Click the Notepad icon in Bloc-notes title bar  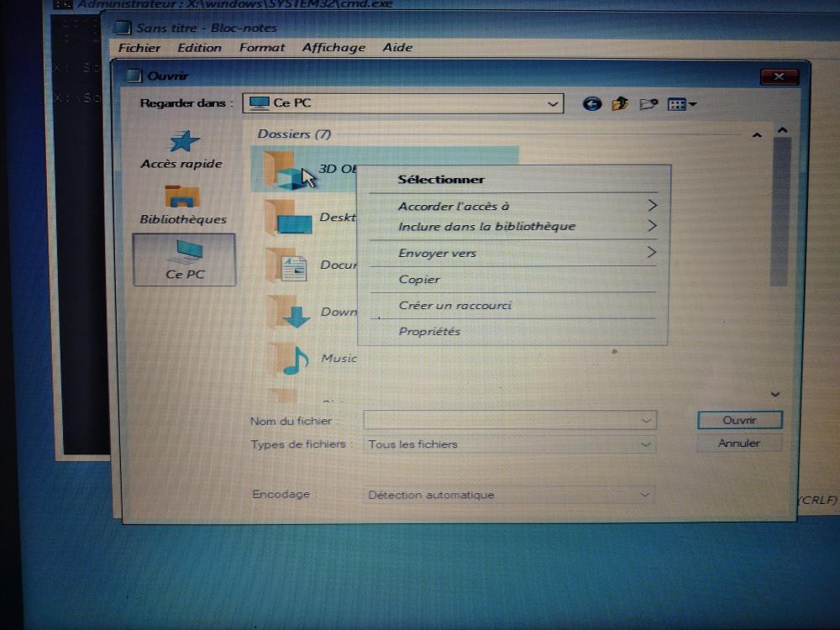(x=123, y=28)
